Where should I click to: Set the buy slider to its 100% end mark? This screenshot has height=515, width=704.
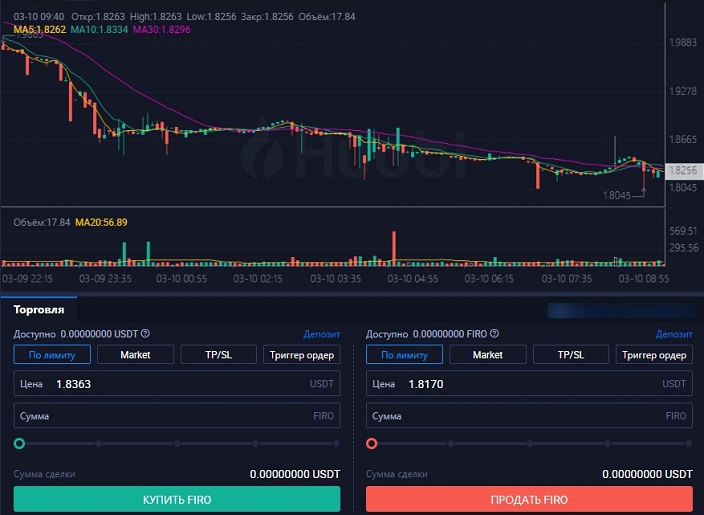(x=336, y=444)
